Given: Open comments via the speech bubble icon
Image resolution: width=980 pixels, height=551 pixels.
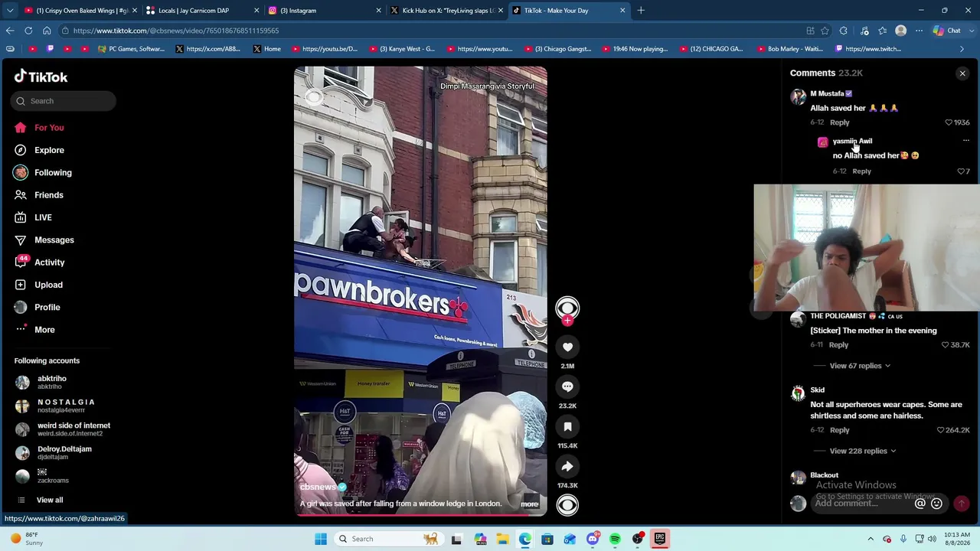Looking at the screenshot, I should tap(567, 387).
